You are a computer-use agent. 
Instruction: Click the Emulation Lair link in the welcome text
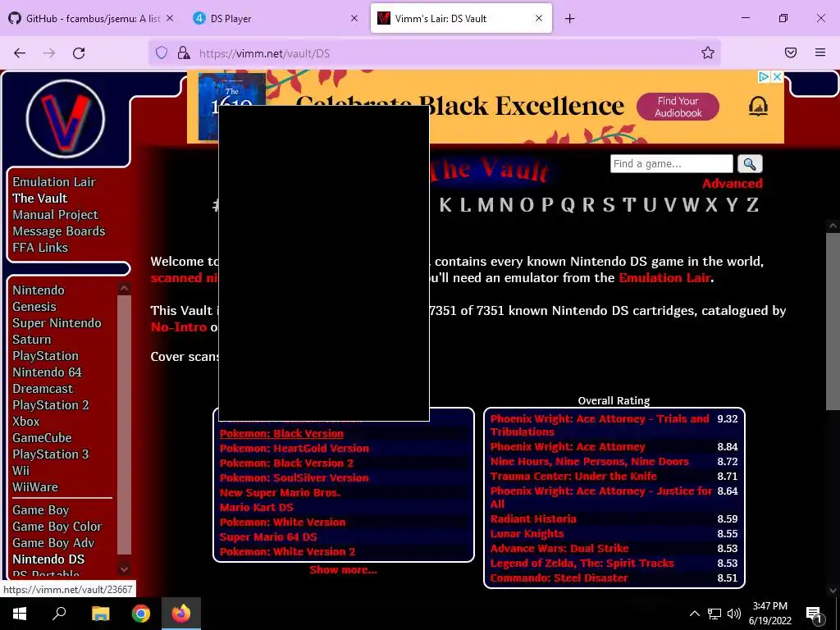click(664, 278)
